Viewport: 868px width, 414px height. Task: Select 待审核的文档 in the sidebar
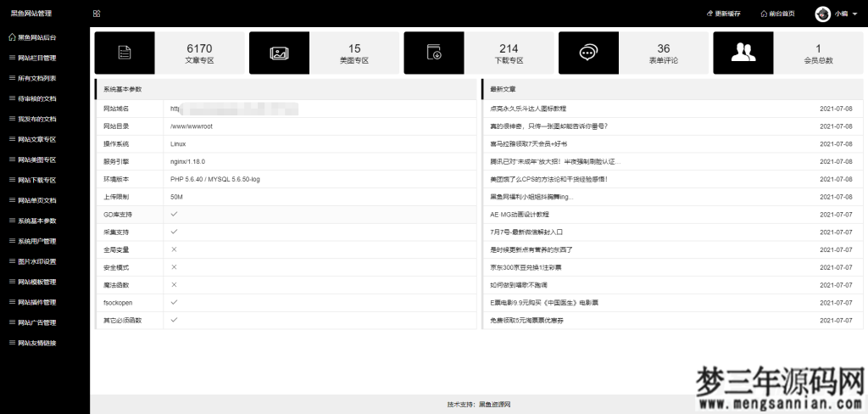click(x=33, y=98)
